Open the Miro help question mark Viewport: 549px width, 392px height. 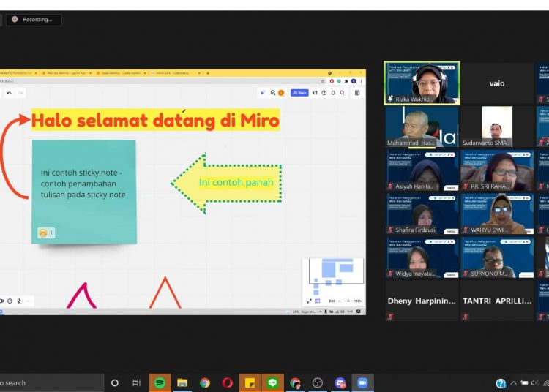point(324,93)
